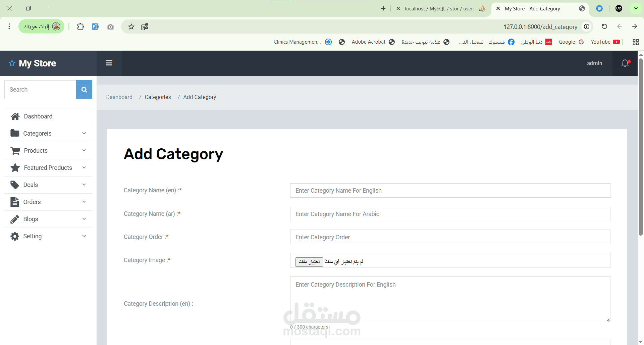The image size is (644, 345).
Task: Focus the Category Name Arabic input
Action: [x=450, y=214]
